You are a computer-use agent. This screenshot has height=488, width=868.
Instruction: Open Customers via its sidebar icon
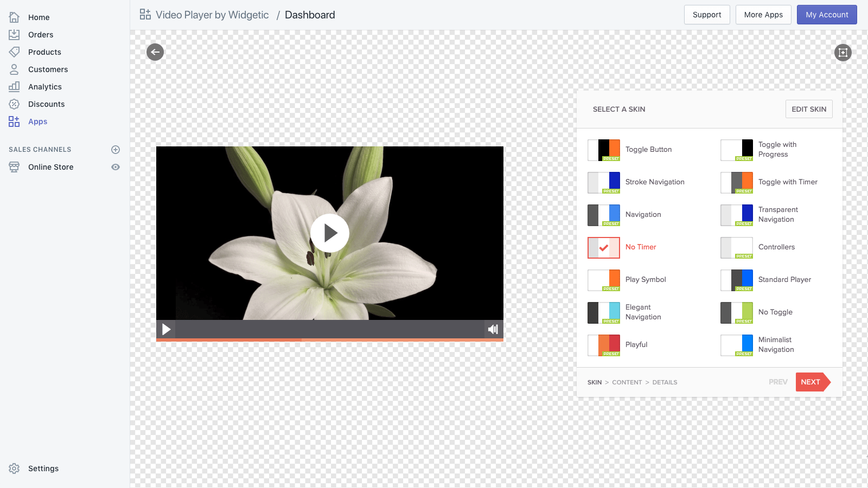pos(14,69)
